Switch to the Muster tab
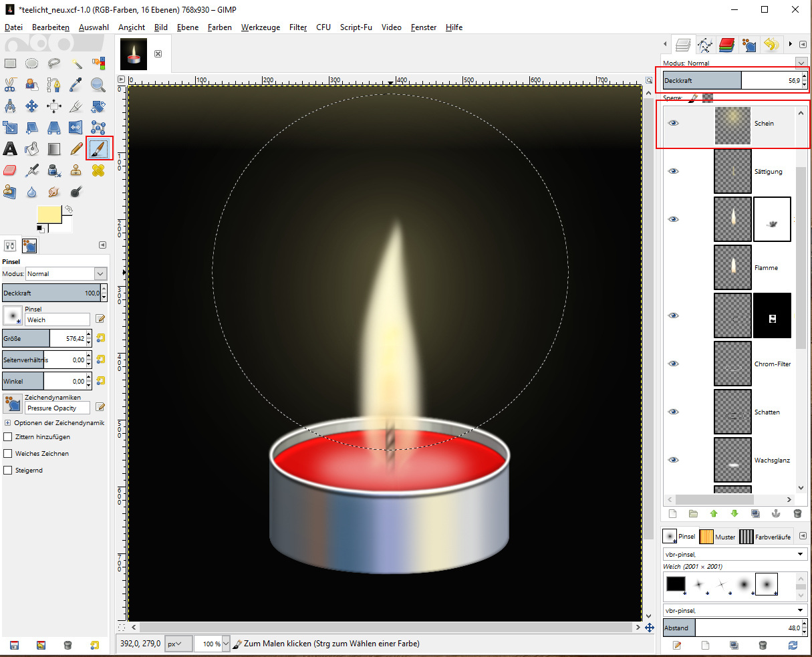 [x=717, y=537]
